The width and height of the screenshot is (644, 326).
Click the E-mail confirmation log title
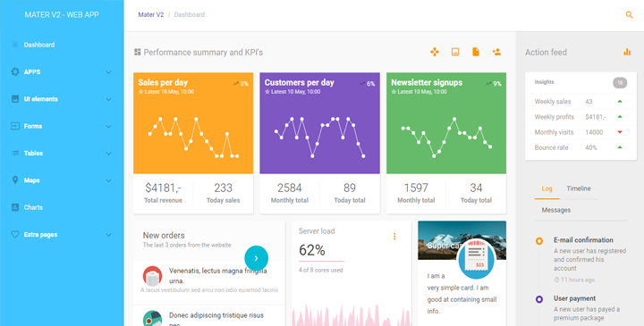[x=583, y=240]
